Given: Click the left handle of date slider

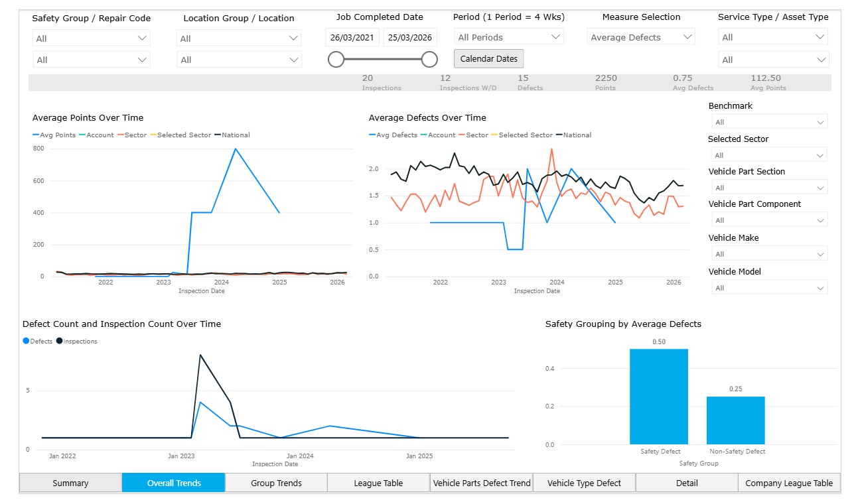Looking at the screenshot, I should point(336,60).
